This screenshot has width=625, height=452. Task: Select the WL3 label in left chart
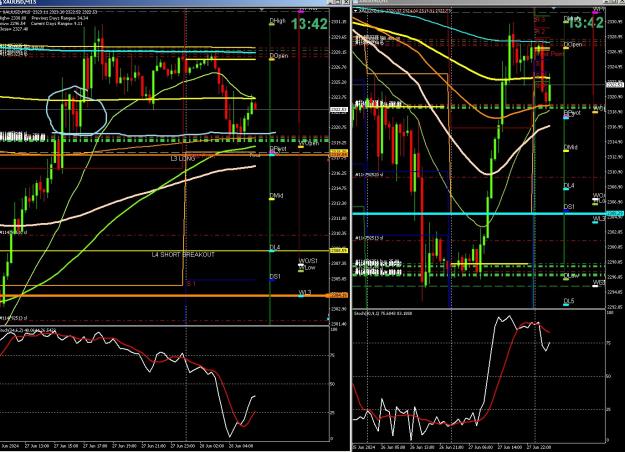tap(305, 293)
